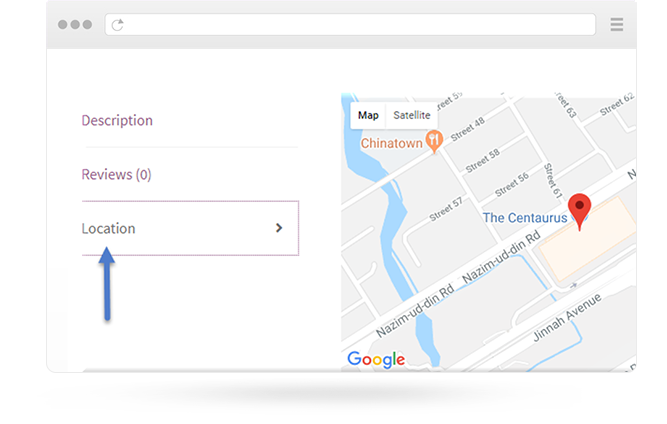This screenshot has width=667, height=424.
Task: Click the Street 57 label on map
Action: point(446,208)
